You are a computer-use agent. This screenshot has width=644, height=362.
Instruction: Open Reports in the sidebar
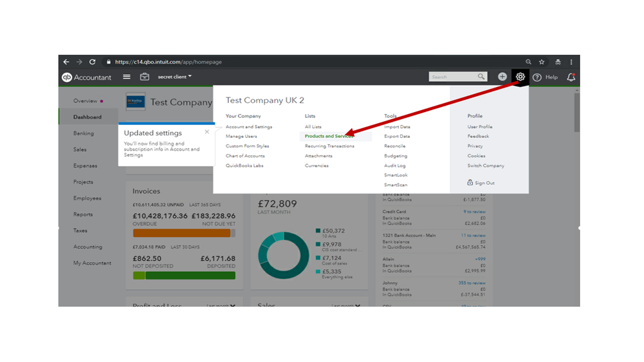coord(83,214)
